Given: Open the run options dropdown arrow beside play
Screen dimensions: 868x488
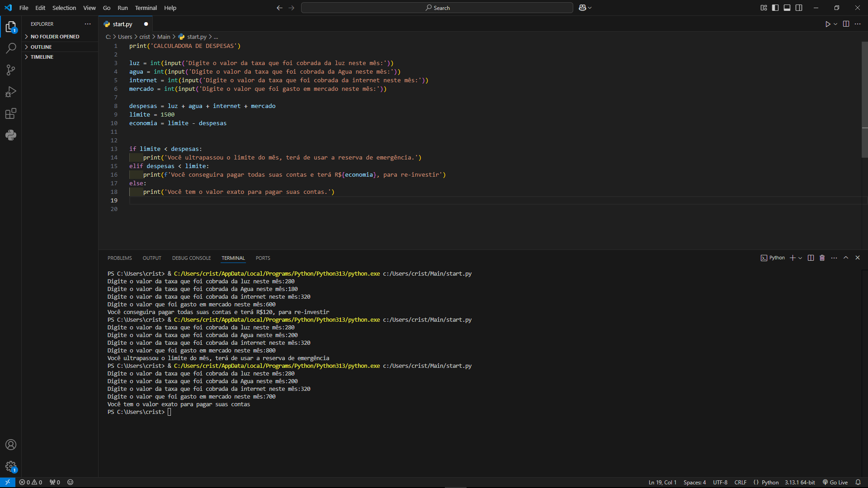Looking at the screenshot, I should (835, 24).
